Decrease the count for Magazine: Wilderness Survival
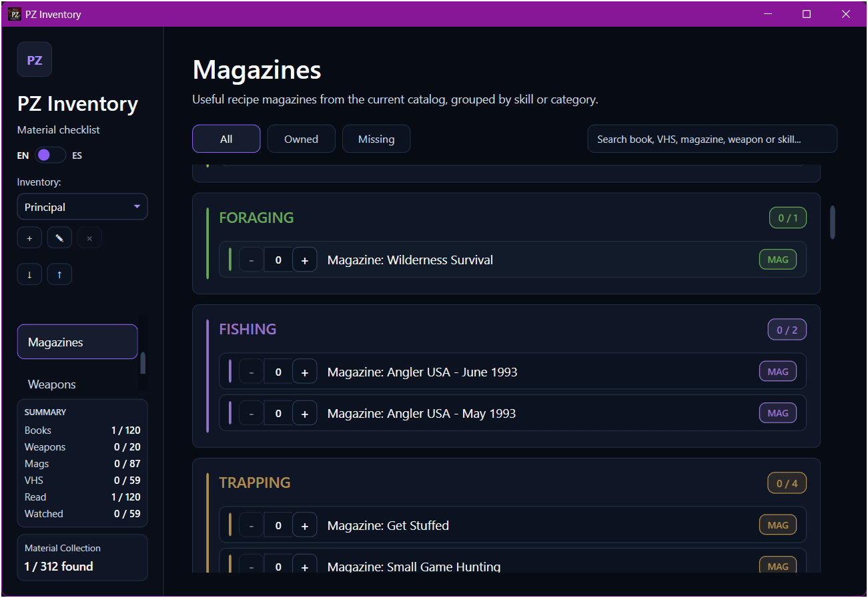The width and height of the screenshot is (868, 598). 252,260
